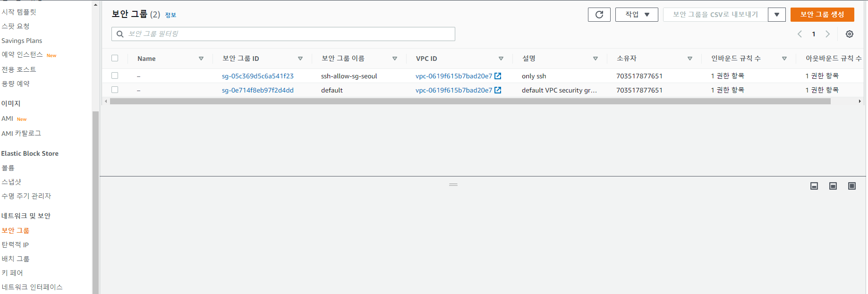Open 용량 예약 in sidebar
868x294 pixels.
16,84
